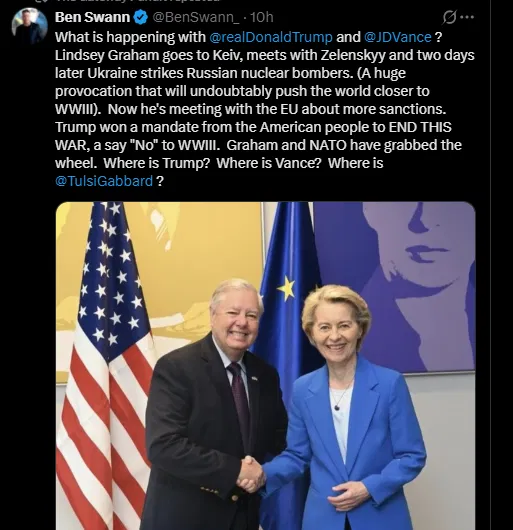Open the three-dot more options menu
The width and height of the screenshot is (513, 530).
point(467,17)
